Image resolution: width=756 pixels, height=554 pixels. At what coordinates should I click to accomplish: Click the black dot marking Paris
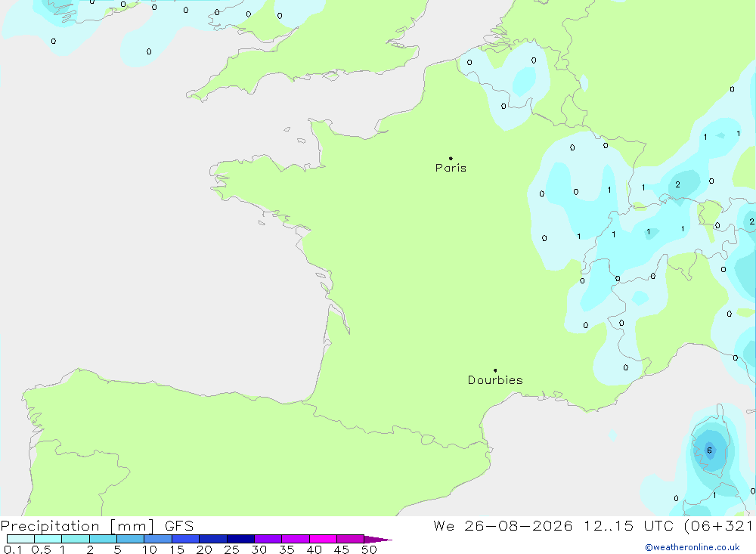click(x=451, y=158)
